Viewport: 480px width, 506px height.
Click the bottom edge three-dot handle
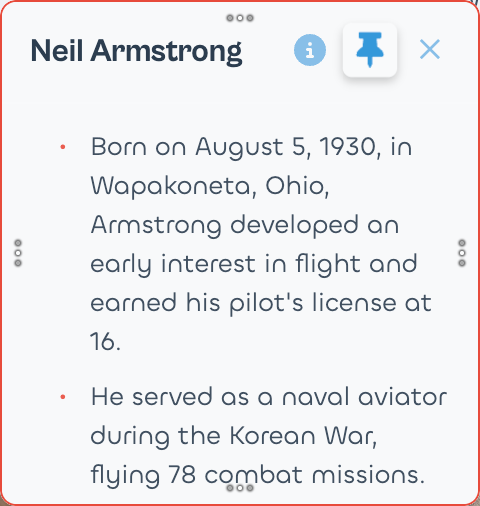(240, 488)
